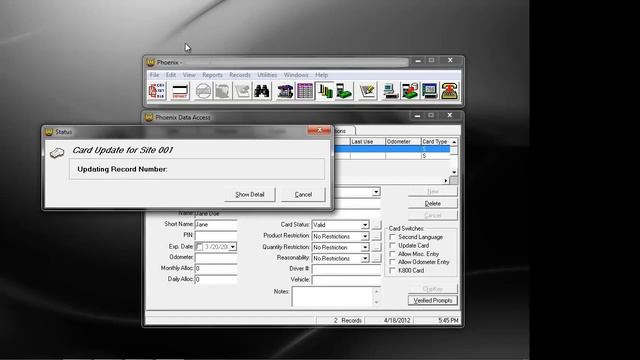Click the Last Use column header

point(367,142)
